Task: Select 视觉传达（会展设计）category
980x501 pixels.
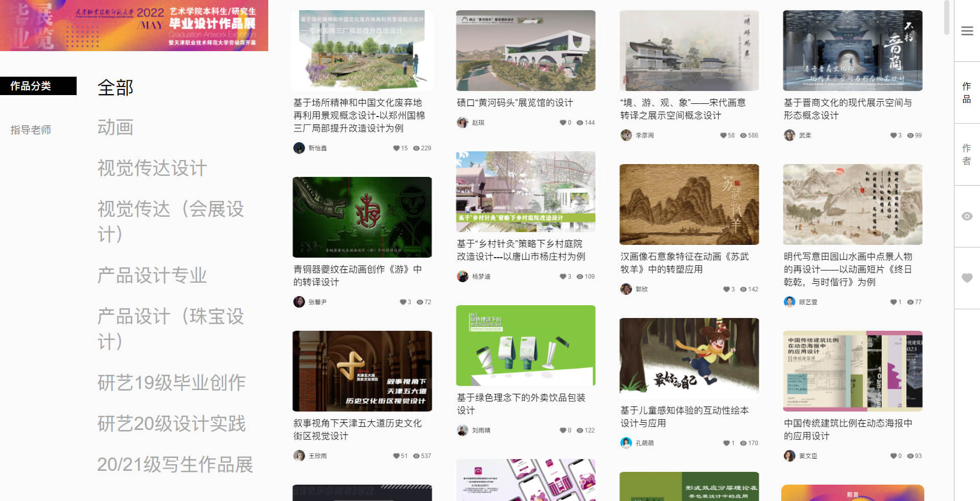Action: coord(171,222)
